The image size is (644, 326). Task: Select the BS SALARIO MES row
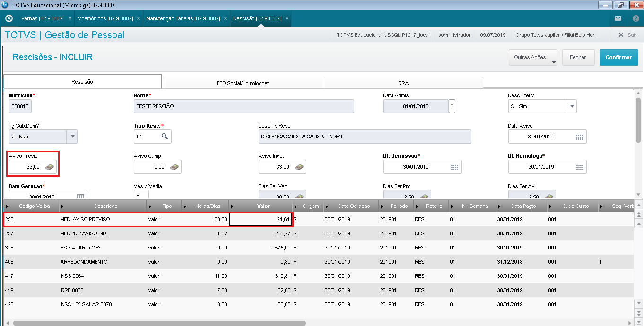(x=318, y=248)
